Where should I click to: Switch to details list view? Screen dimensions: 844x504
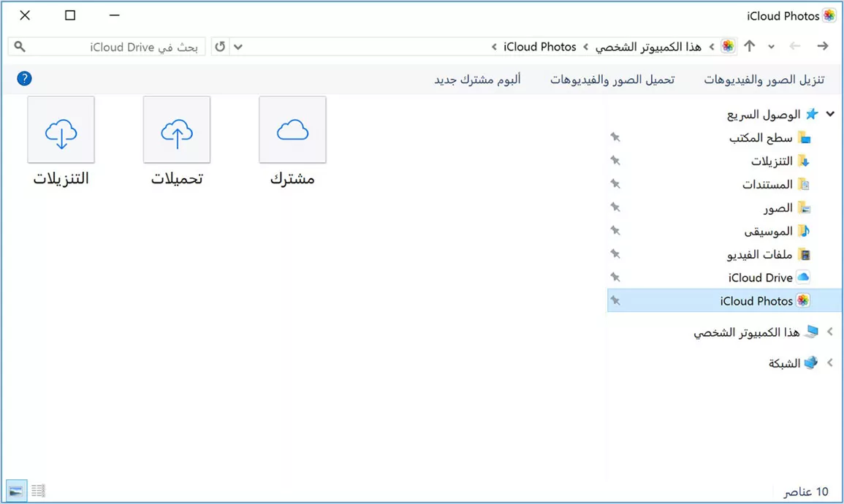click(38, 491)
